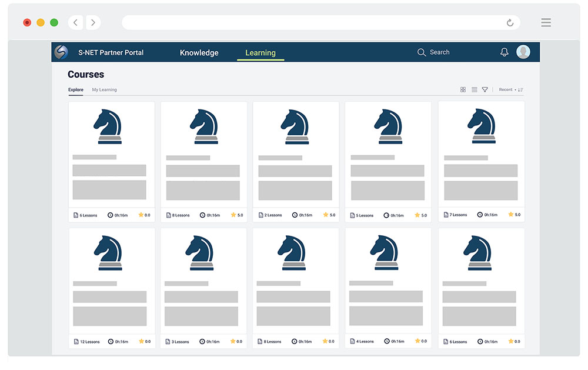Screen dimensions: 588x370
Task: Toggle the sort order icon
Action: [520, 89]
